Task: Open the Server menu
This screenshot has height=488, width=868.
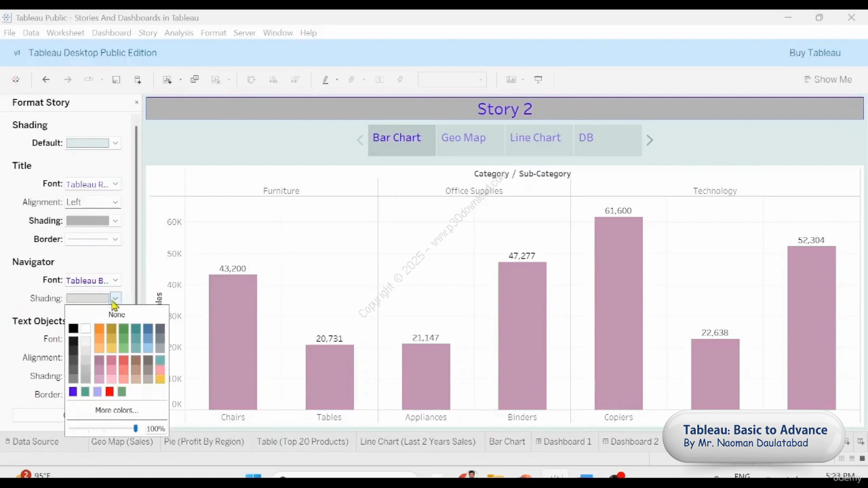Action: click(245, 33)
